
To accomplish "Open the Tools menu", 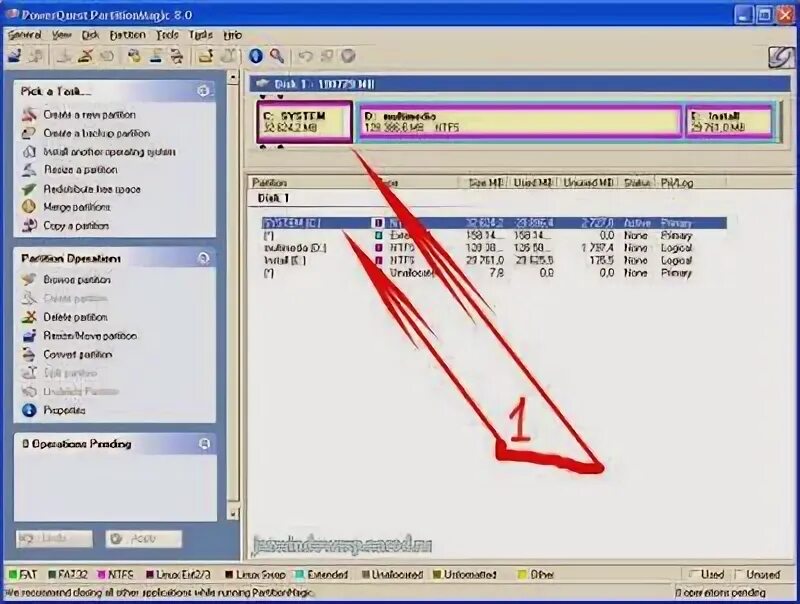I will [167, 35].
